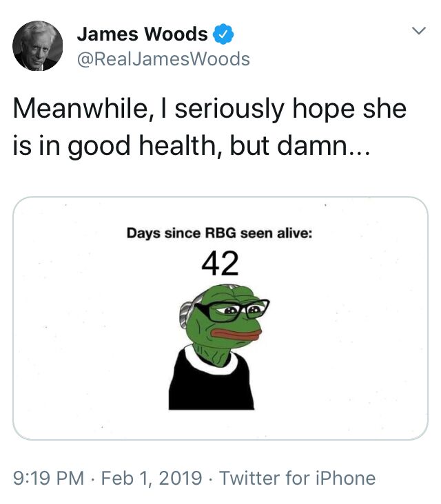Expand the tweet options chevron
The height and width of the screenshot is (504, 441).
[x=419, y=31]
